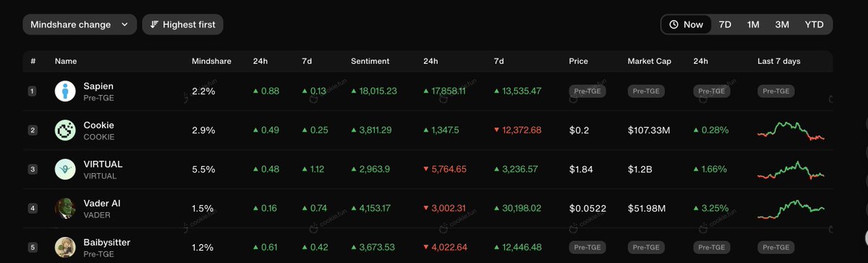Select the Baibysitter avatar icon
868x263 pixels.
65,248
